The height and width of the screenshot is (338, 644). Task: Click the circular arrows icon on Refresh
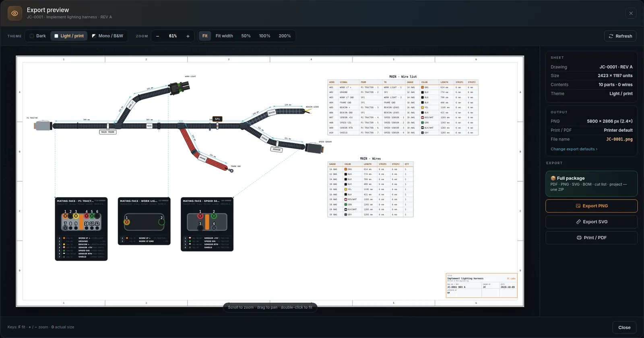coord(611,36)
